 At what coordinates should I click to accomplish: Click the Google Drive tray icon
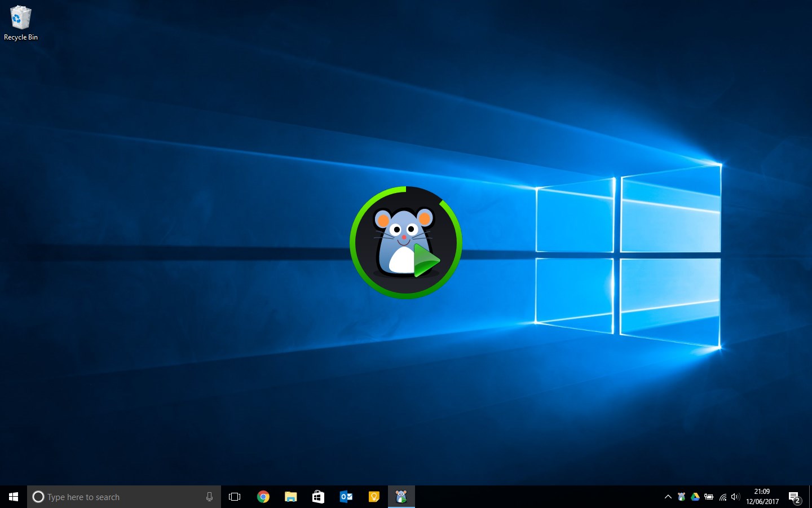tap(695, 497)
